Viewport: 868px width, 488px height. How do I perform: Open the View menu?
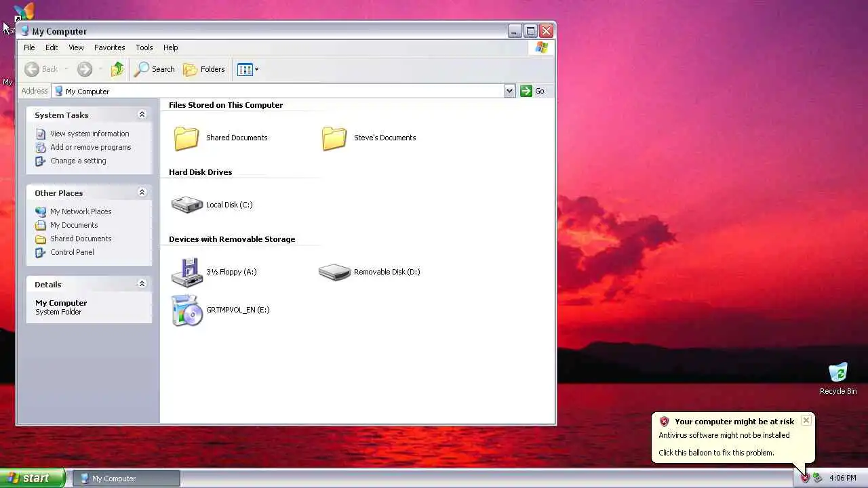[x=76, y=47]
